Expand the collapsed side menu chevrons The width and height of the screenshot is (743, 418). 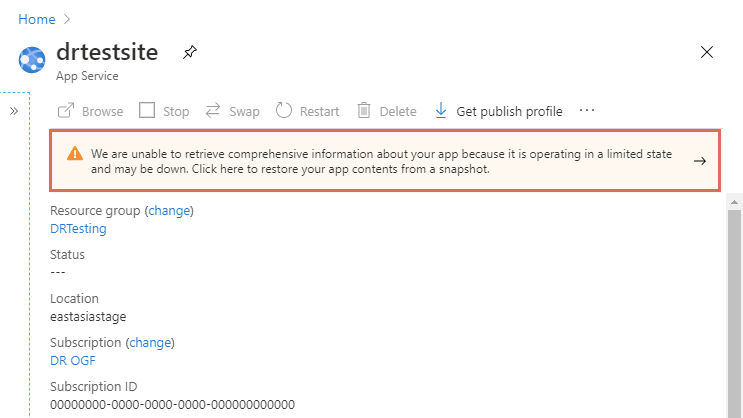coord(14,111)
